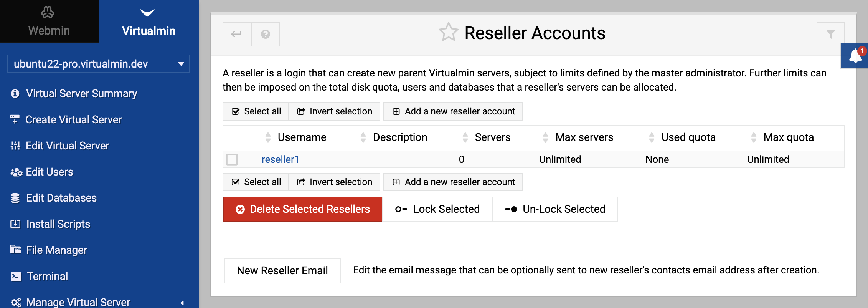
Task: Click the filter funnel icon
Action: [830, 34]
